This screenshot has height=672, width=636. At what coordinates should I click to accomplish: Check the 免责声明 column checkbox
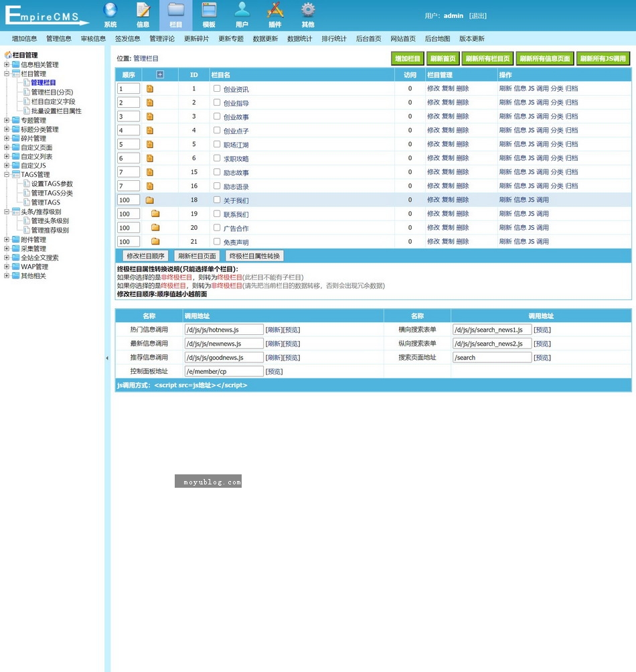pos(217,241)
